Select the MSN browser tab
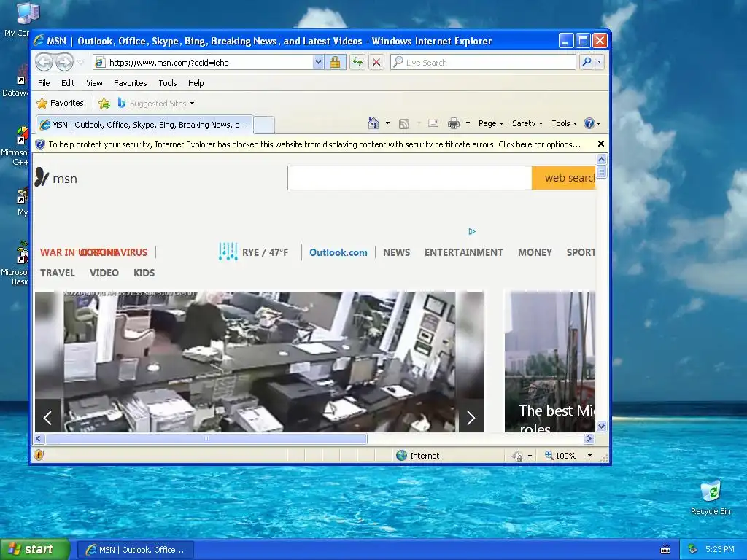The height and width of the screenshot is (560, 747). (x=144, y=125)
